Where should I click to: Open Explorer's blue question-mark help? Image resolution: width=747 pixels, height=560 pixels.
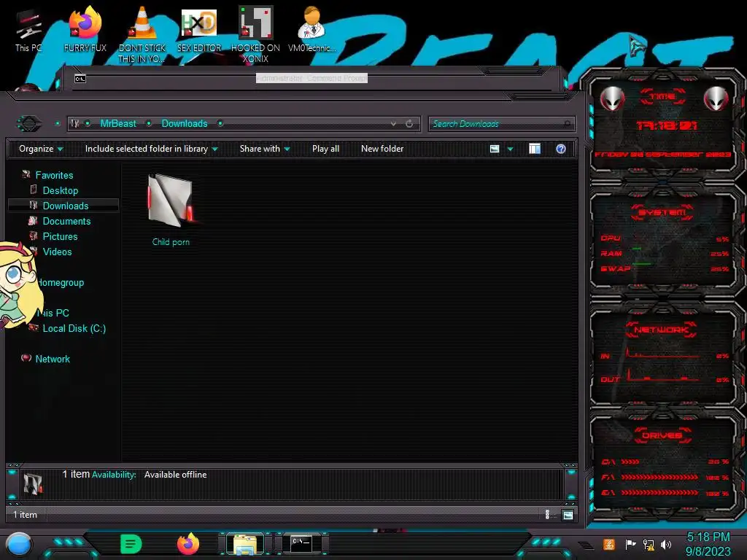click(x=561, y=149)
